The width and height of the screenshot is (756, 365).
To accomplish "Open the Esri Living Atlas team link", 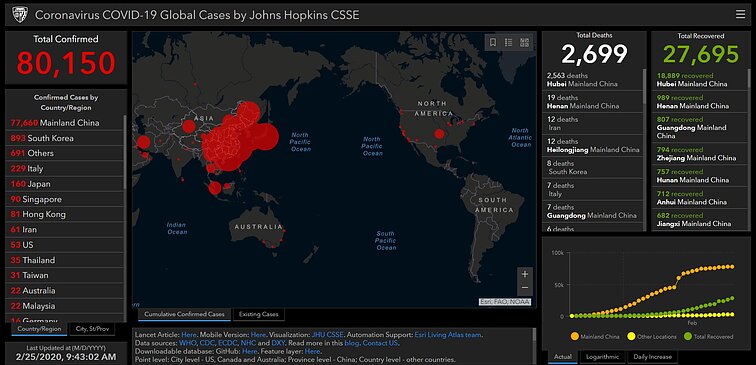I will (448, 335).
